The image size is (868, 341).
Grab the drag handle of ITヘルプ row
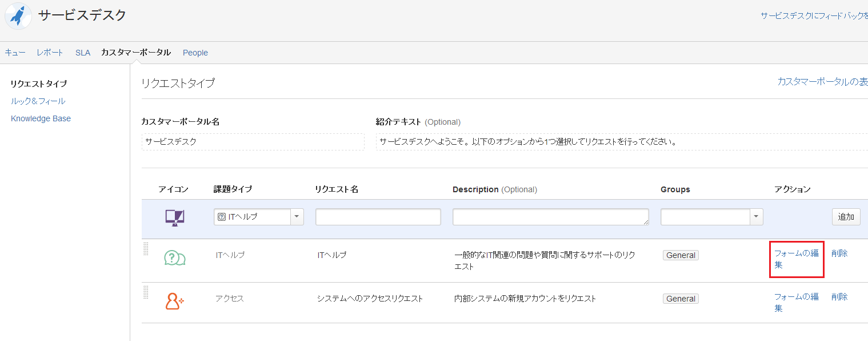[146, 249]
